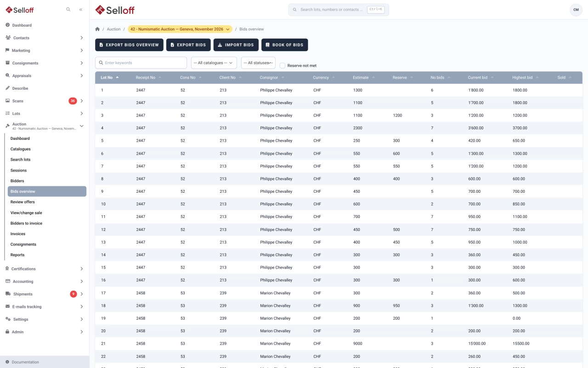Collapse the Auction section chevron

(x=82, y=126)
